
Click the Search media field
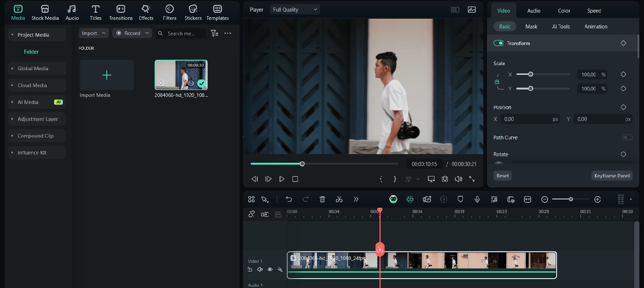pos(181,33)
